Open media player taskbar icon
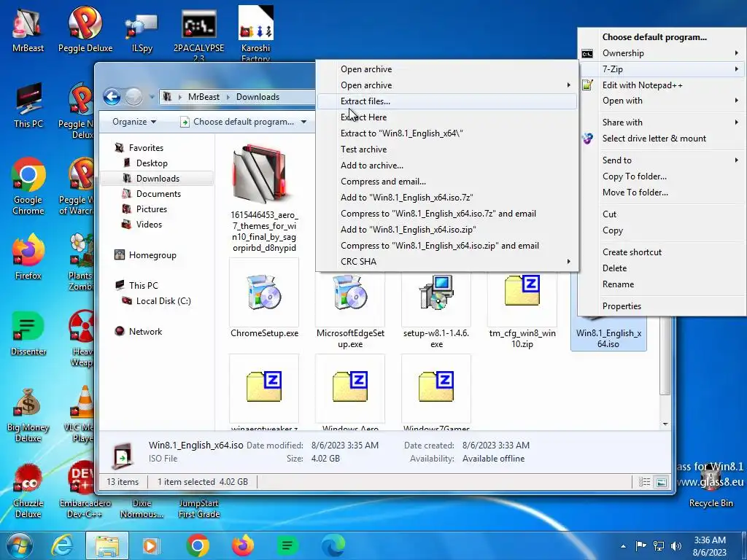The image size is (747, 560). tap(150, 545)
